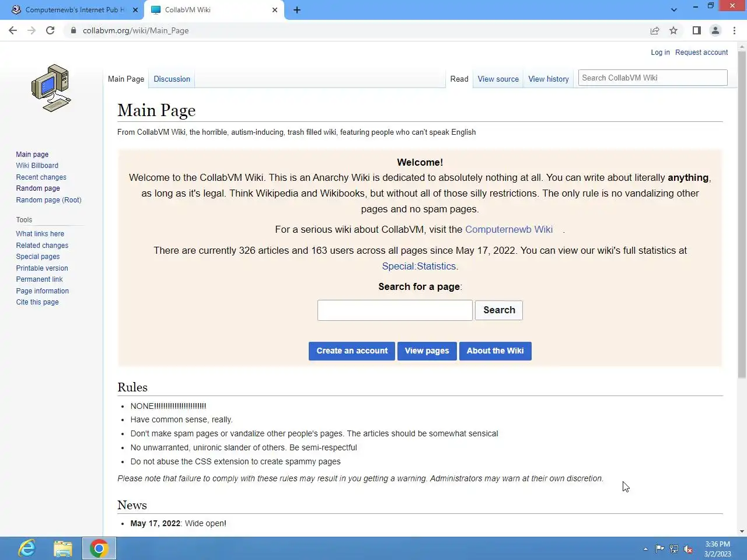
Task: Open the Page information link
Action: point(43,291)
